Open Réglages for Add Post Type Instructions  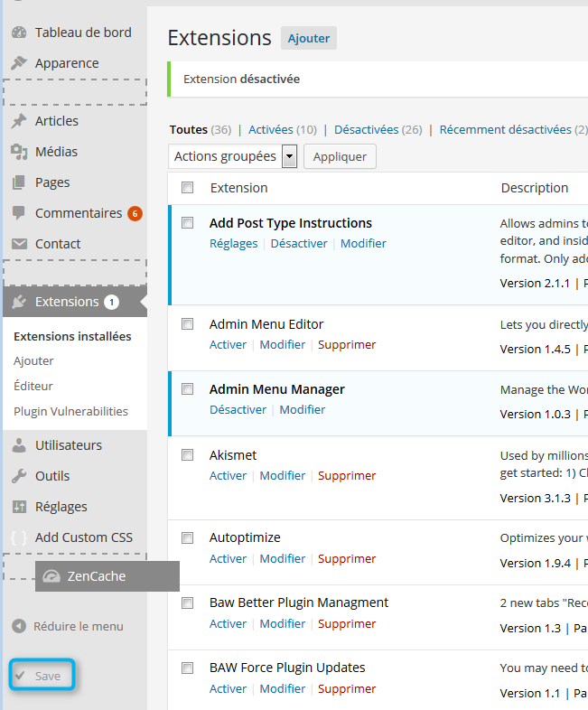(234, 244)
